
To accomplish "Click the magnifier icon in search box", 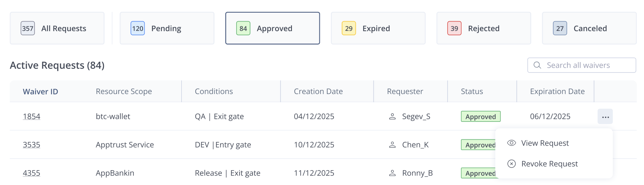I will pos(537,65).
